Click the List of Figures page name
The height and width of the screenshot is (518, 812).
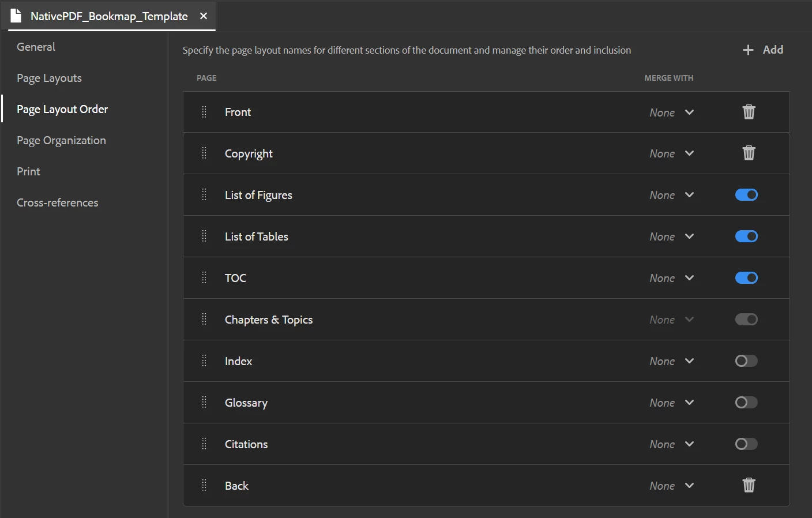(258, 195)
